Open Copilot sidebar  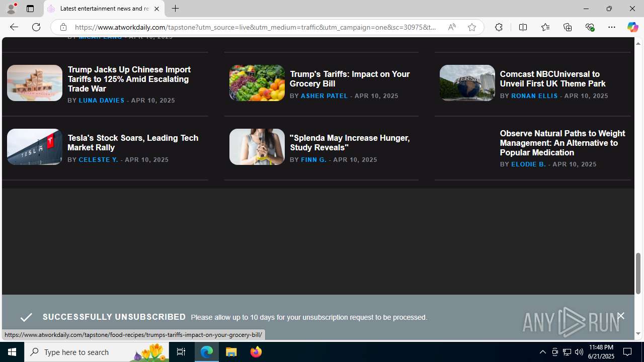[x=632, y=27]
